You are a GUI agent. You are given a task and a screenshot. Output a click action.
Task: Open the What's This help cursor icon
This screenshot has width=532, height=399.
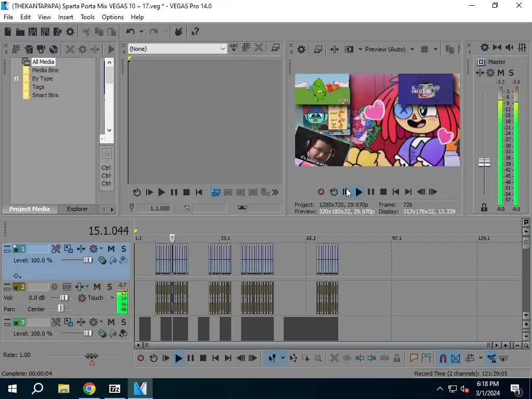pyautogui.click(x=195, y=32)
